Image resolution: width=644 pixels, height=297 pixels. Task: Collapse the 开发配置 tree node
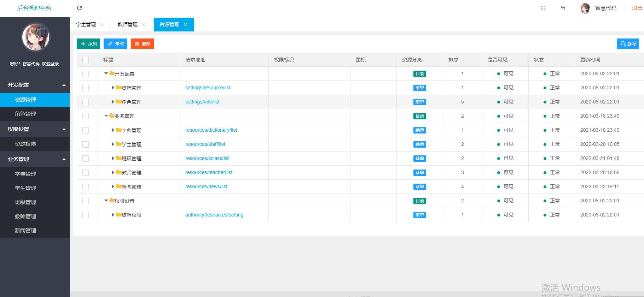tap(106, 73)
